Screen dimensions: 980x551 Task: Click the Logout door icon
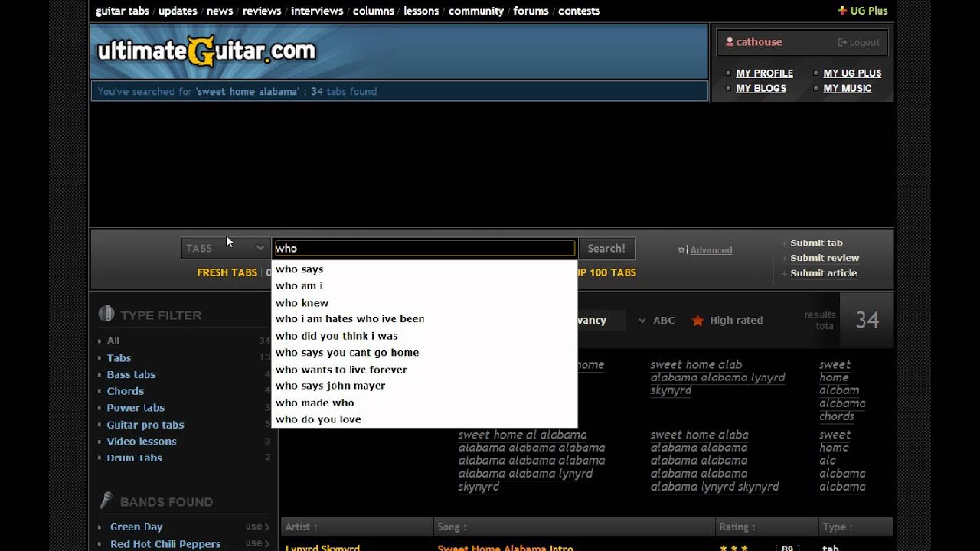click(841, 42)
